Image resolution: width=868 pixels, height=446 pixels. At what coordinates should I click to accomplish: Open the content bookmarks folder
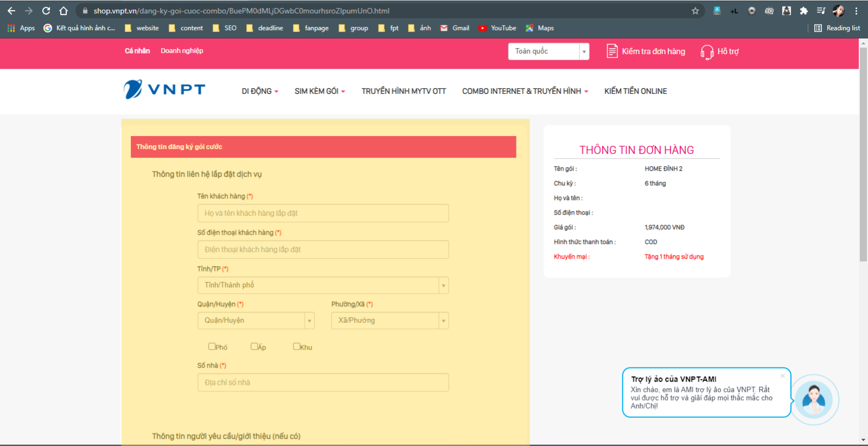click(x=186, y=28)
